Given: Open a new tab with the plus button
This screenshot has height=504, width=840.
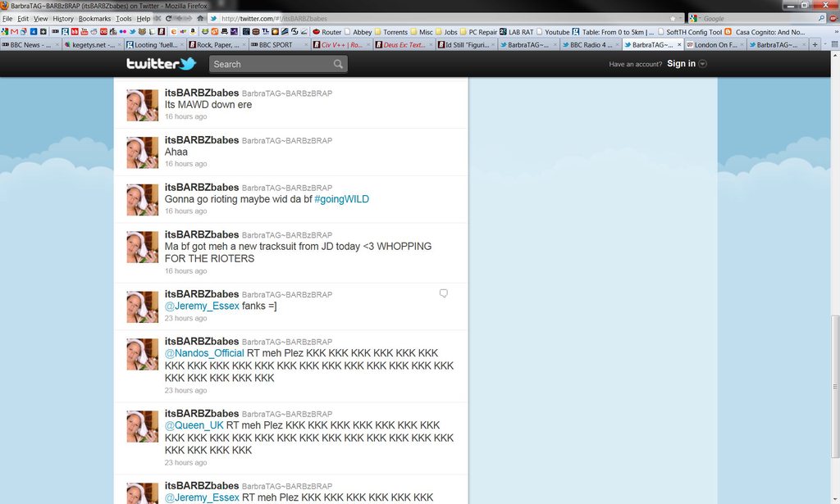Looking at the screenshot, I should point(815,44).
